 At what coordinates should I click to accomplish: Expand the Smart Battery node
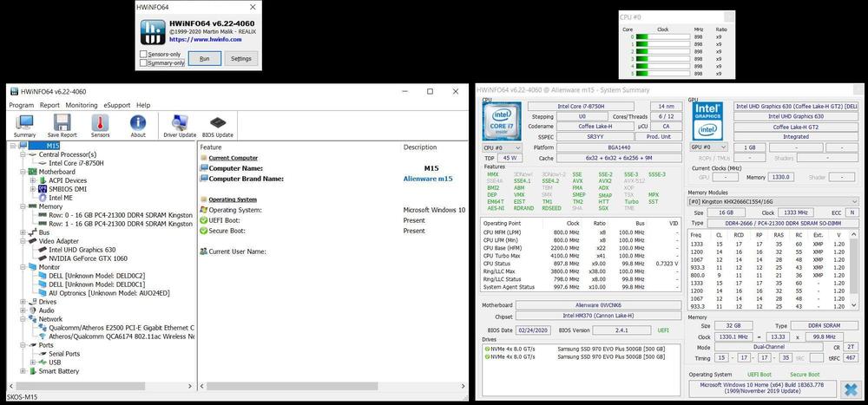coord(22,371)
